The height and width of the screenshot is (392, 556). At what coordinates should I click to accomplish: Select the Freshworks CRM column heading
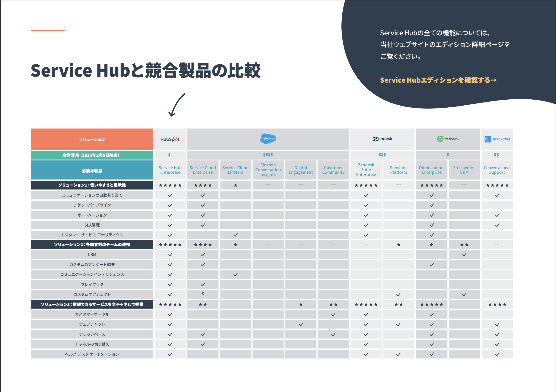[x=464, y=170]
